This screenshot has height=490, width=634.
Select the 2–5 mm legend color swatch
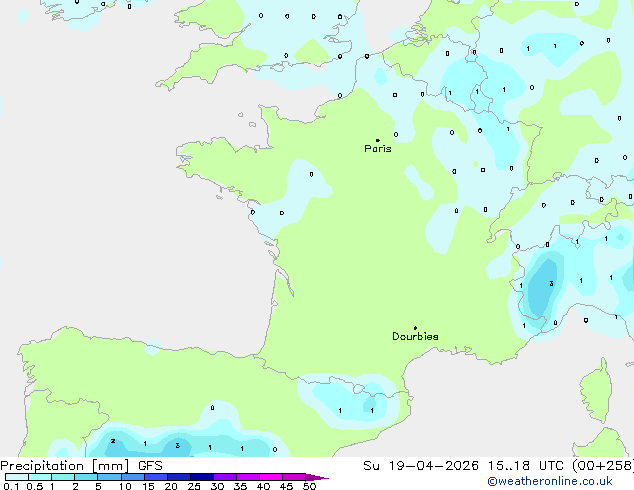click(86, 477)
